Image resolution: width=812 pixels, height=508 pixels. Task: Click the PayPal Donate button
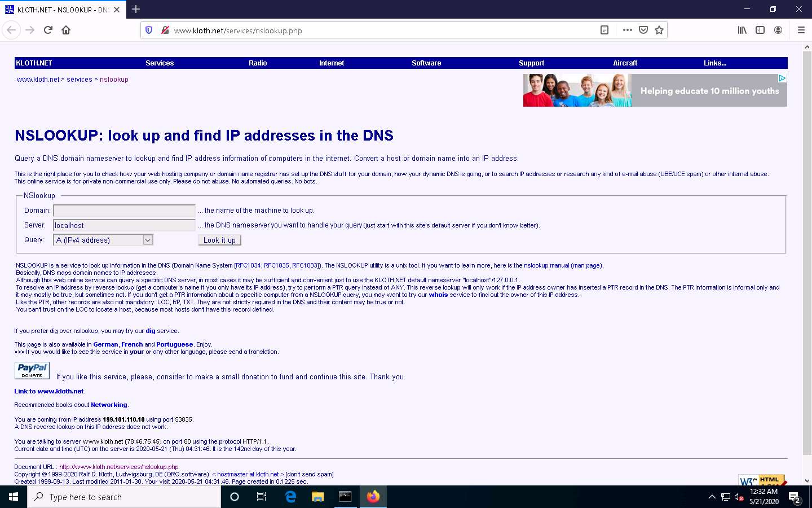pyautogui.click(x=32, y=370)
